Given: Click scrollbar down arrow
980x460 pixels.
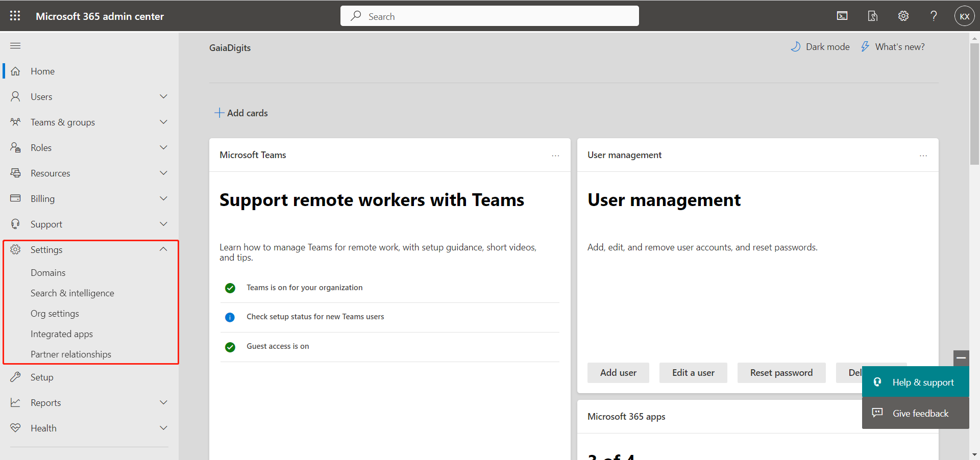Looking at the screenshot, I should [974, 454].
